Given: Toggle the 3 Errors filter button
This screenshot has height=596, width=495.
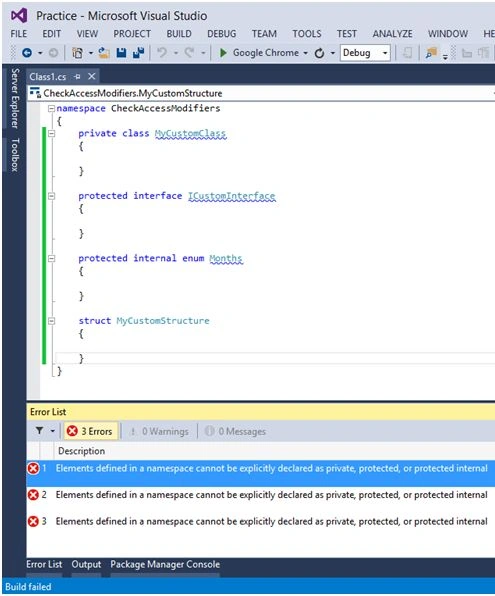Looking at the screenshot, I should [x=90, y=431].
